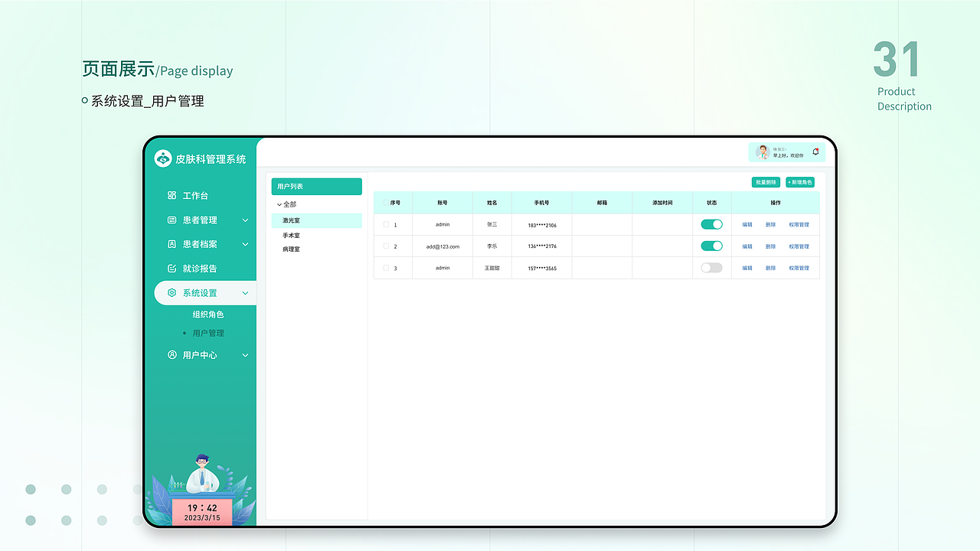This screenshot has height=551, width=980.
Task: Click the 用户列表 panel header
Action: (x=317, y=186)
